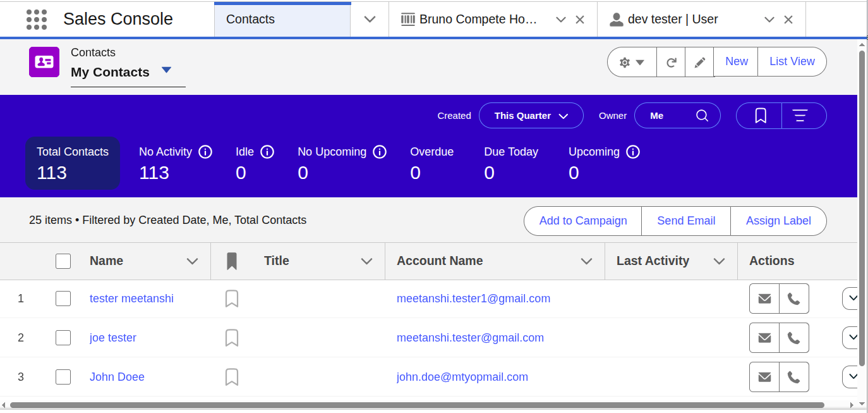
Task: Call tester meetanshi via phone icon
Action: tap(794, 299)
